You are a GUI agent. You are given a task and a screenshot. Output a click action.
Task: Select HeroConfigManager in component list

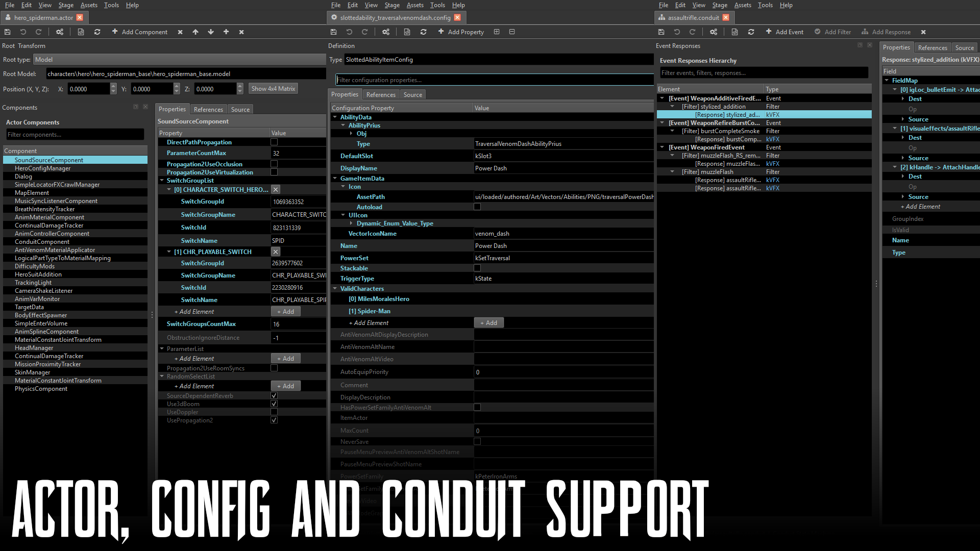coord(43,168)
